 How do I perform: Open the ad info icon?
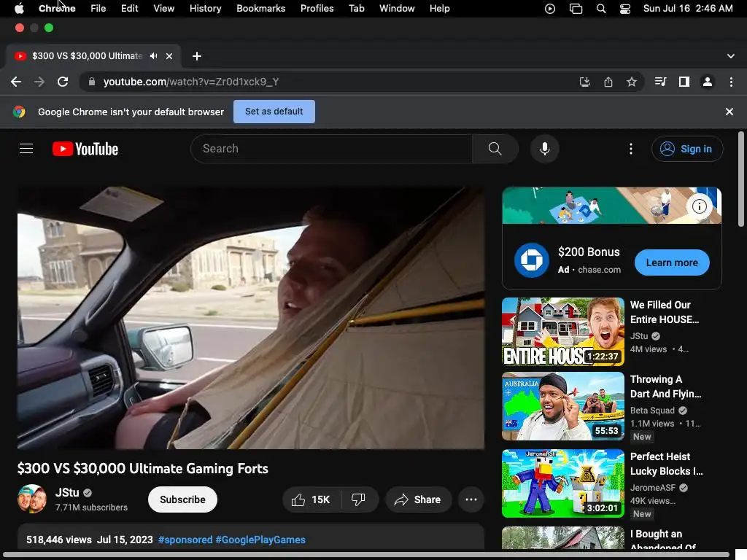click(699, 206)
